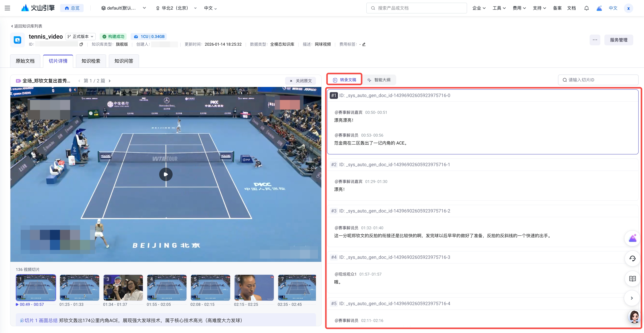This screenshot has width=644, height=333.
Task: Open the default project dropdown
Action: tap(123, 8)
